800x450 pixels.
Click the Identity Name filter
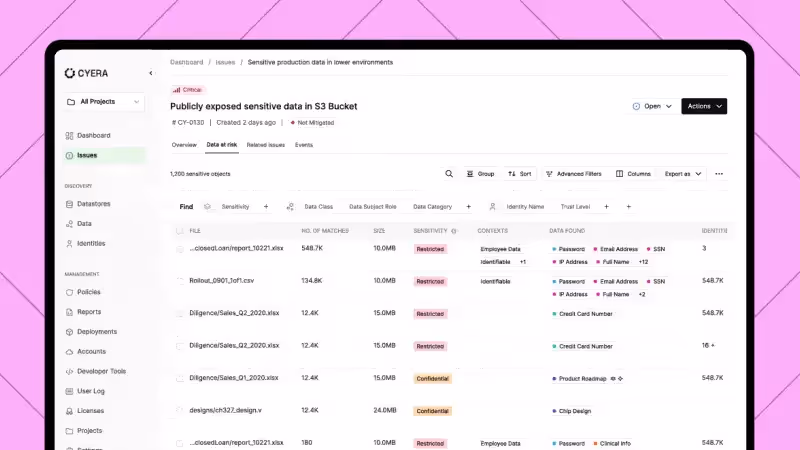pos(525,207)
